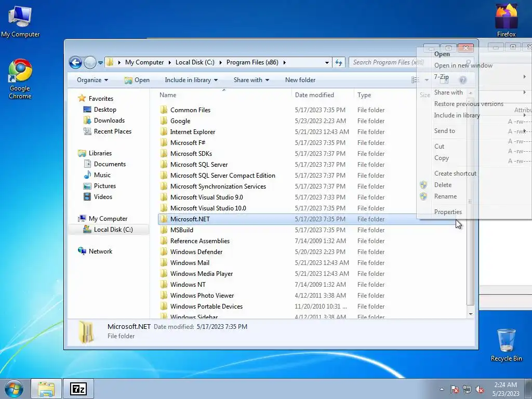Select the Common Files folder icon
Viewport: 532px width, 399px height.
click(164, 110)
